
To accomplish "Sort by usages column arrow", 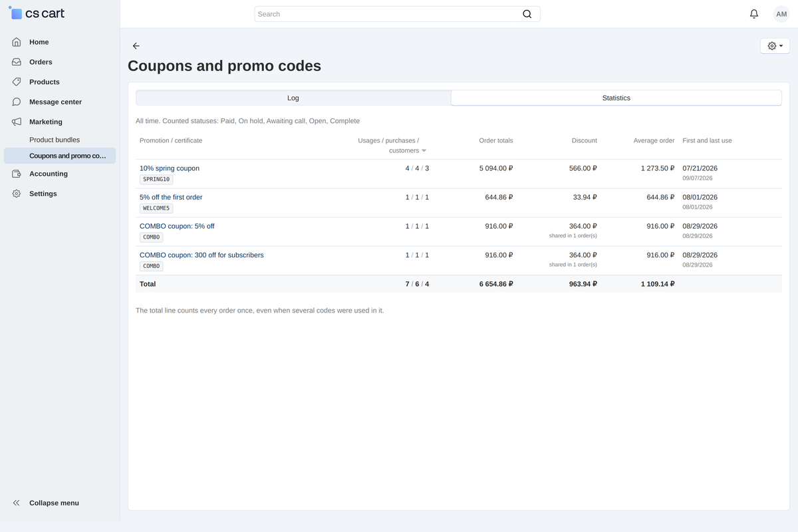I will click(424, 151).
